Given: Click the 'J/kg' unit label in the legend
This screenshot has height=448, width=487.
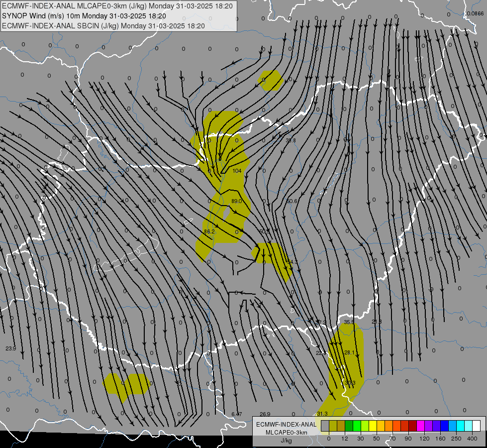Looking at the screenshot, I should (286, 441).
